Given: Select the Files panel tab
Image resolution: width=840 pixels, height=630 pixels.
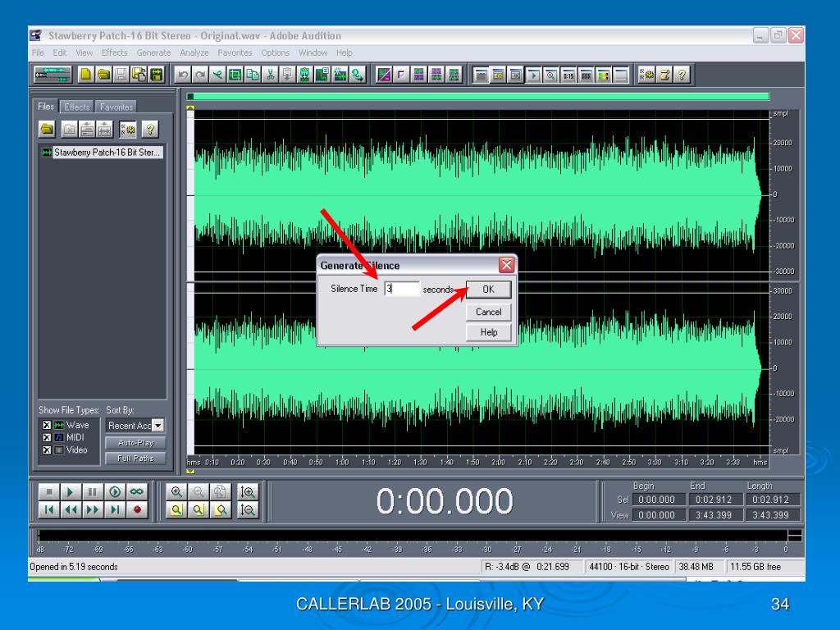Looking at the screenshot, I should click(x=46, y=106).
